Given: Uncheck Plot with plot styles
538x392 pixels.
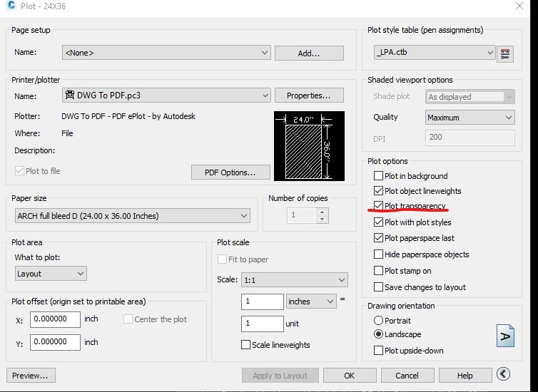Looking at the screenshot, I should pyautogui.click(x=378, y=222).
